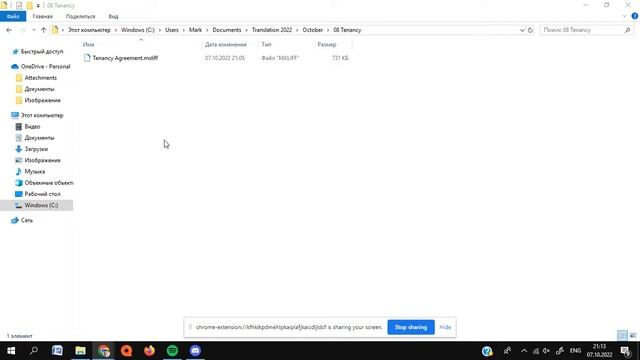
Task: Go forward using the forward arrow
Action: (22, 30)
